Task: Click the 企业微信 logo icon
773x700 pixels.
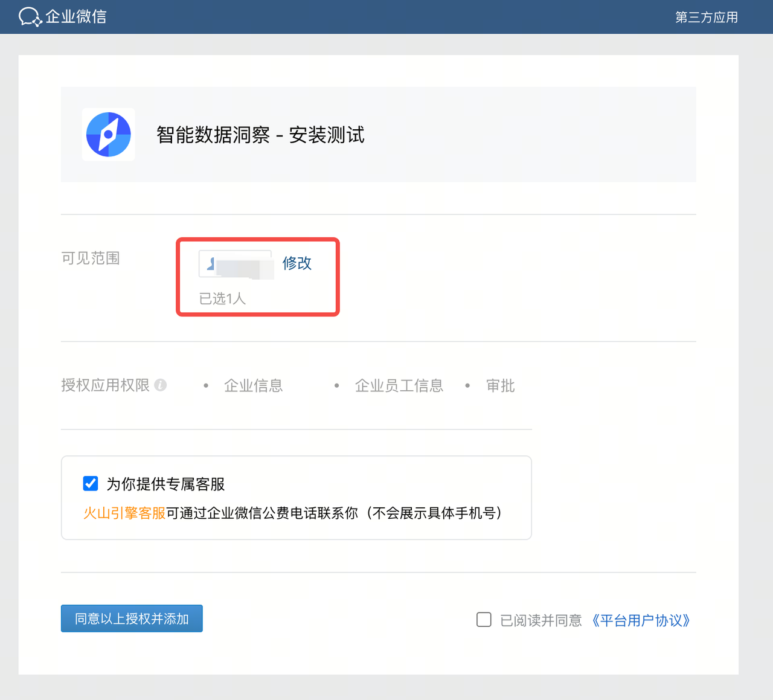Action: [x=30, y=17]
